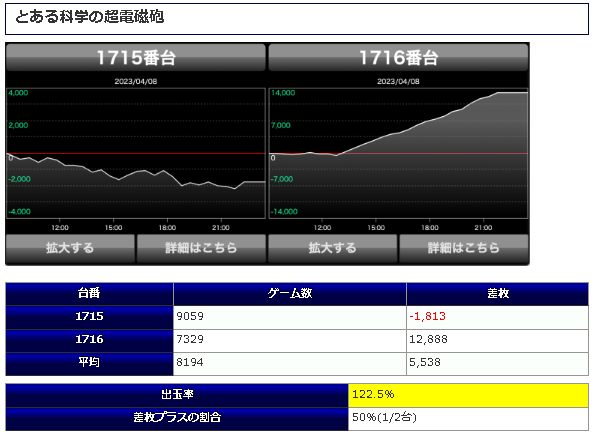Click the 1716 slump graph
593x434 pixels.
coord(398,153)
